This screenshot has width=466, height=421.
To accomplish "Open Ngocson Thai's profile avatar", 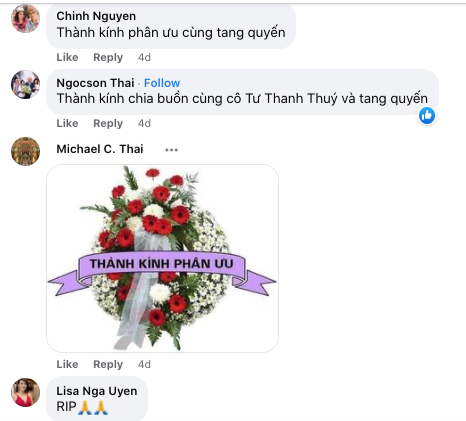I will coord(25,84).
